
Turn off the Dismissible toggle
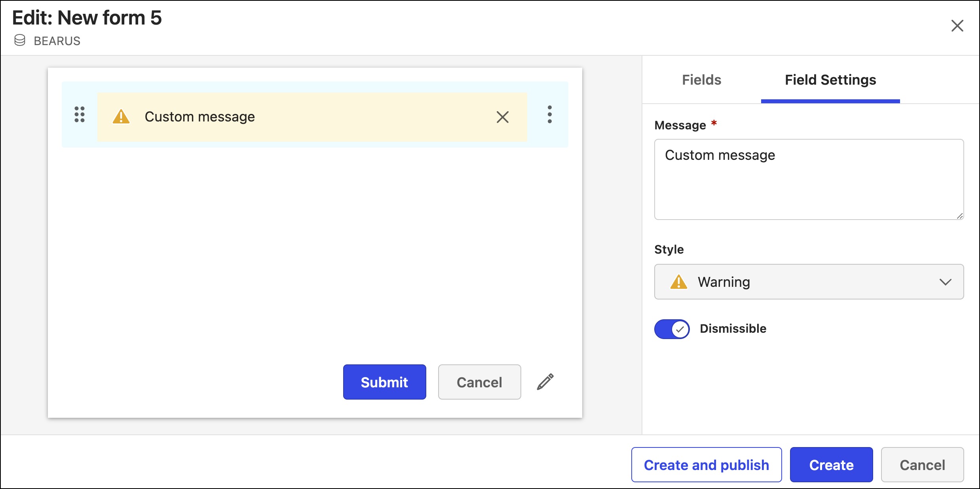[x=672, y=329]
